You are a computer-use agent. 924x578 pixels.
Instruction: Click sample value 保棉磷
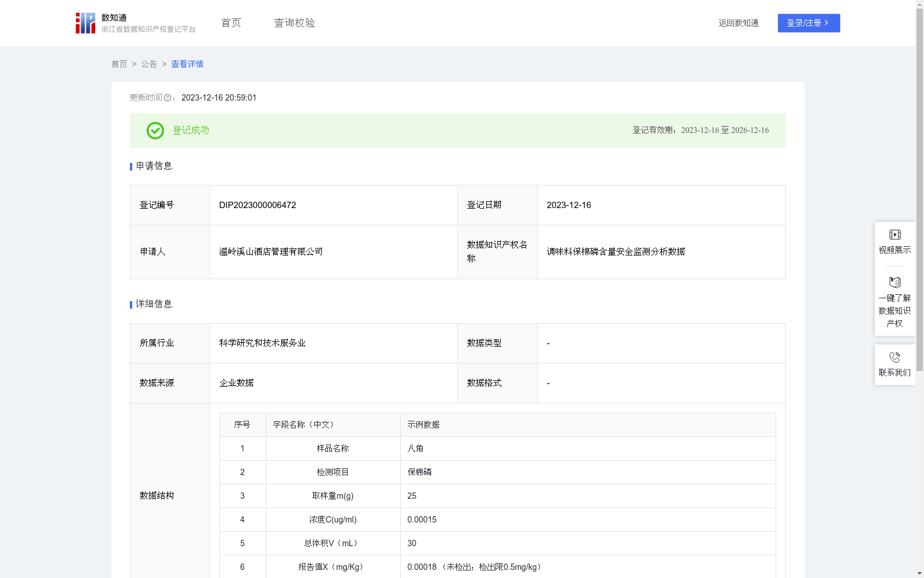tap(419, 472)
